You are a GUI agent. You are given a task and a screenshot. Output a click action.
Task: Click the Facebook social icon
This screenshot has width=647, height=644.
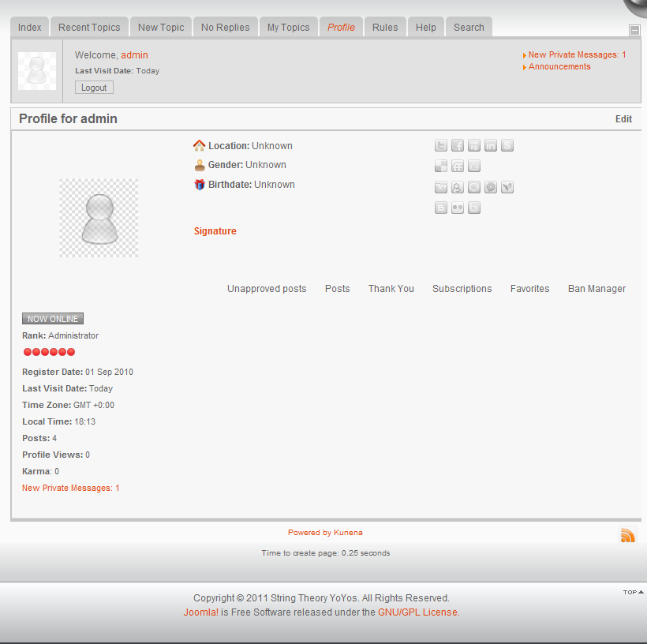coord(458,146)
